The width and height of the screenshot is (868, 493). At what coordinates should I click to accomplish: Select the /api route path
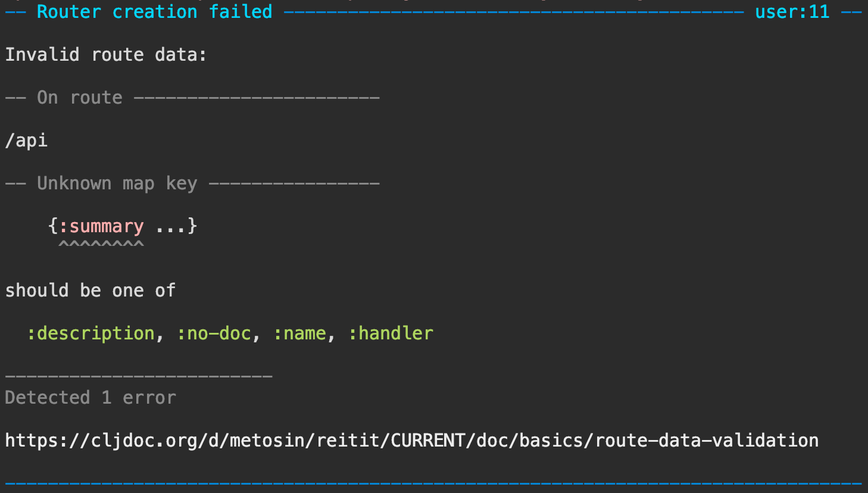point(26,141)
